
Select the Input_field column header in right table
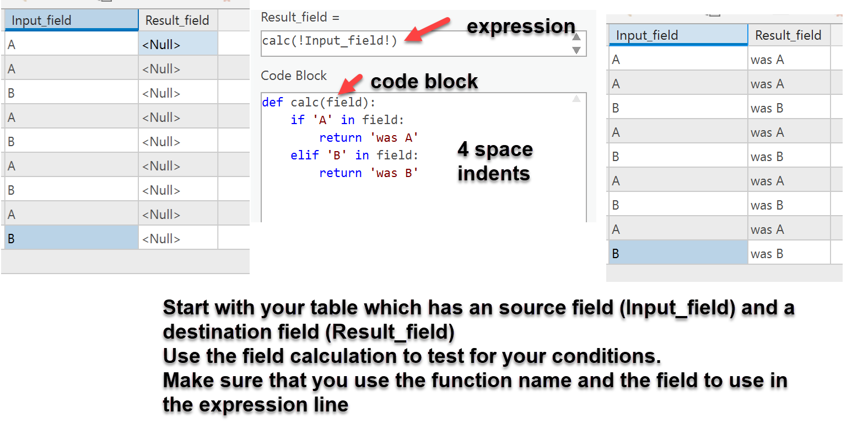pos(678,35)
